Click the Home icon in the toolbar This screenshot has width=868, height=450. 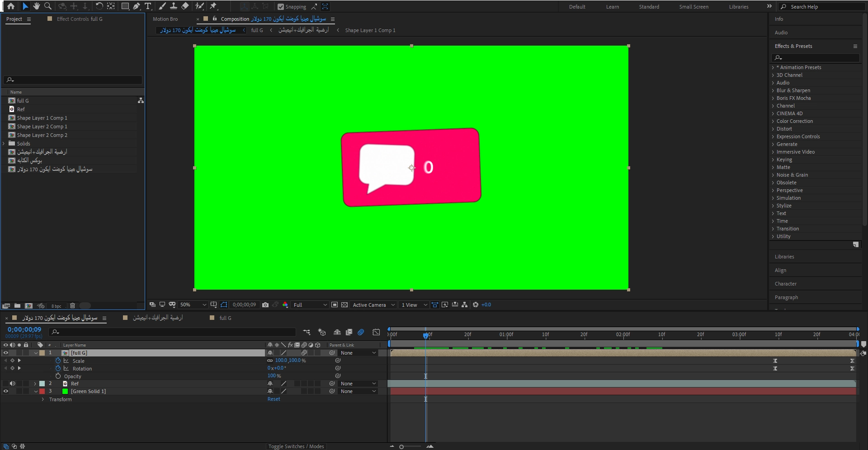[11, 6]
